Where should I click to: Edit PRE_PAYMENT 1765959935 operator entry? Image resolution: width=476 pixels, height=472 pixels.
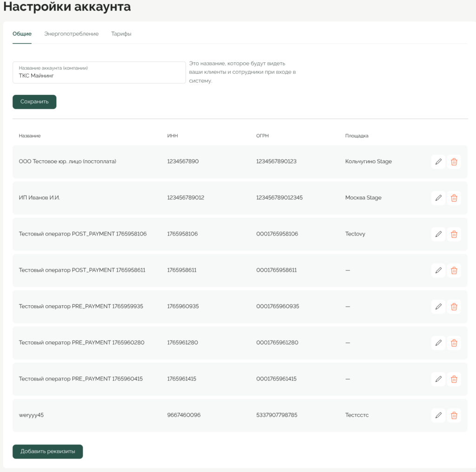[x=438, y=307]
